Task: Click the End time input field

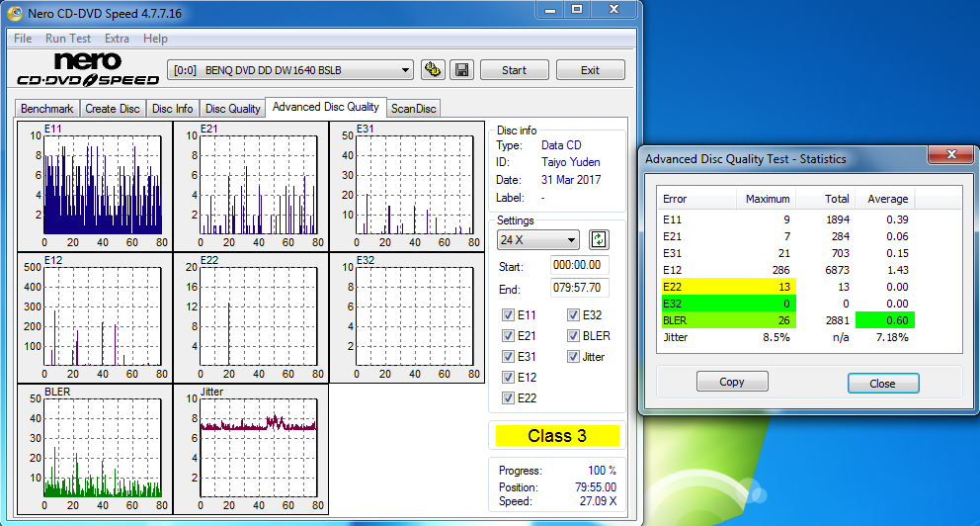Action: pyautogui.click(x=580, y=289)
